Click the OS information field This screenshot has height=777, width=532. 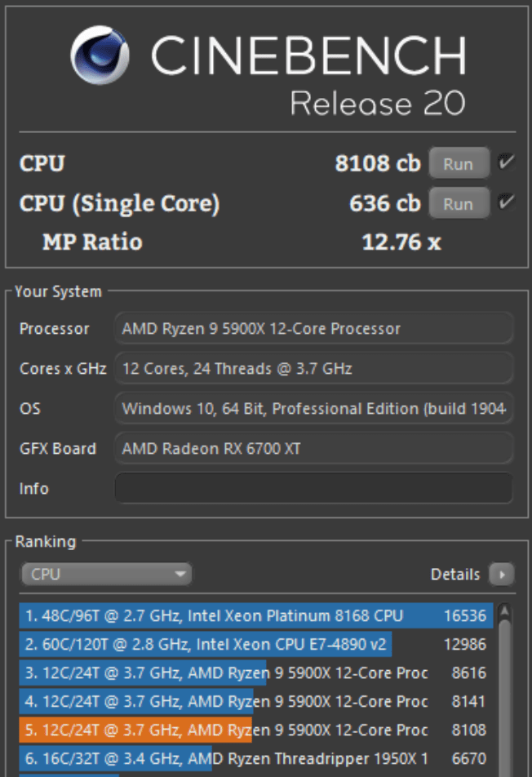point(314,408)
